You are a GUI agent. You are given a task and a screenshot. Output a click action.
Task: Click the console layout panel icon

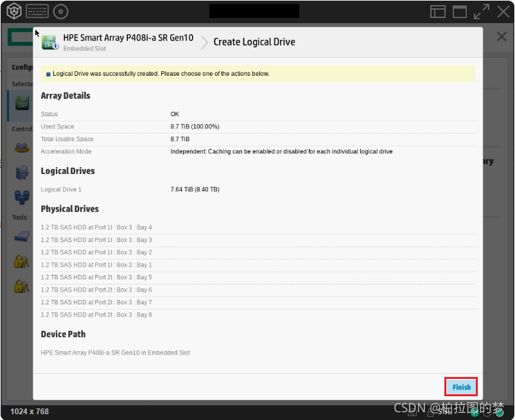point(438,12)
